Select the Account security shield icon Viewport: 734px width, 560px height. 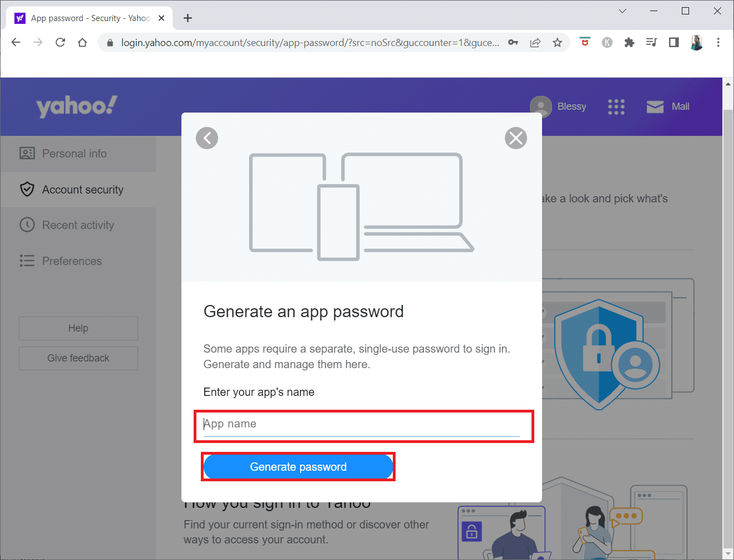pos(27,189)
